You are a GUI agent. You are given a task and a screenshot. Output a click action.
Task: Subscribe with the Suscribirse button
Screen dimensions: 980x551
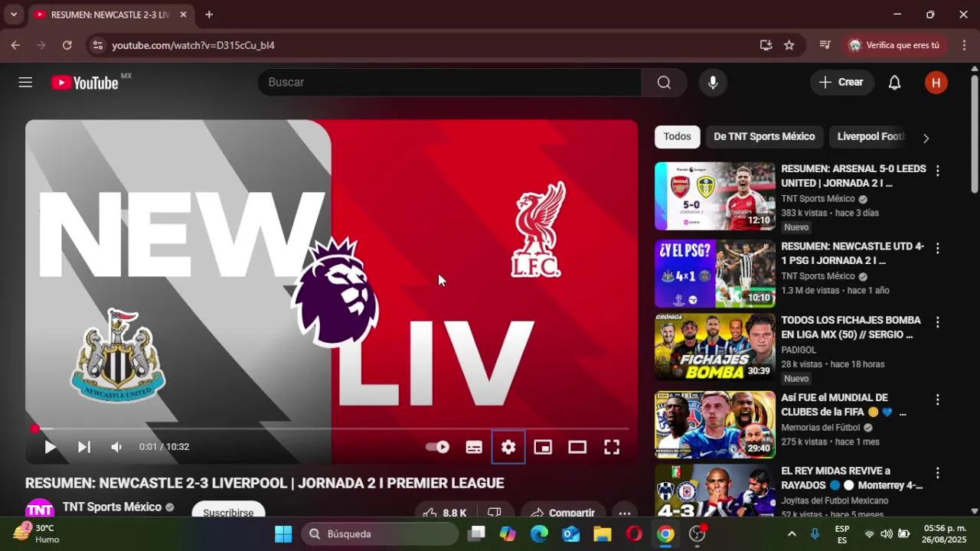(228, 513)
